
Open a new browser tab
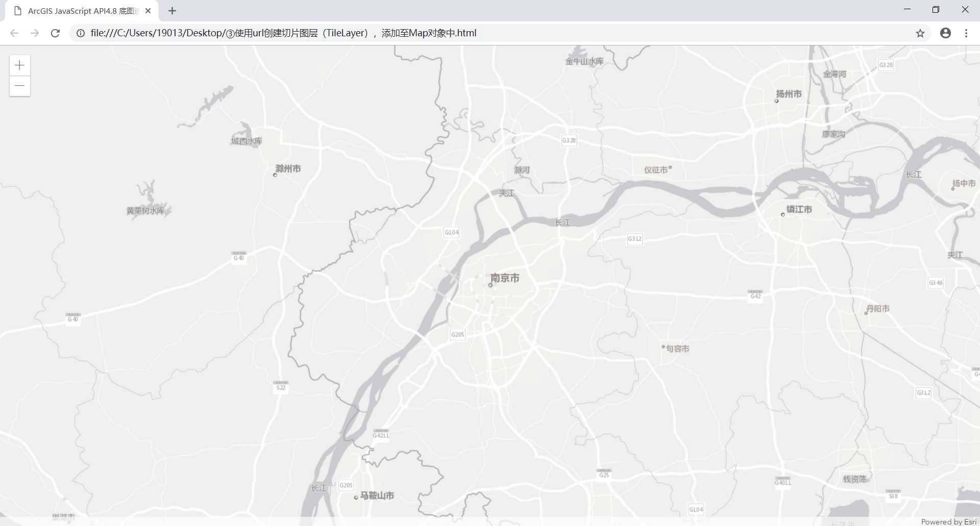[x=172, y=11]
